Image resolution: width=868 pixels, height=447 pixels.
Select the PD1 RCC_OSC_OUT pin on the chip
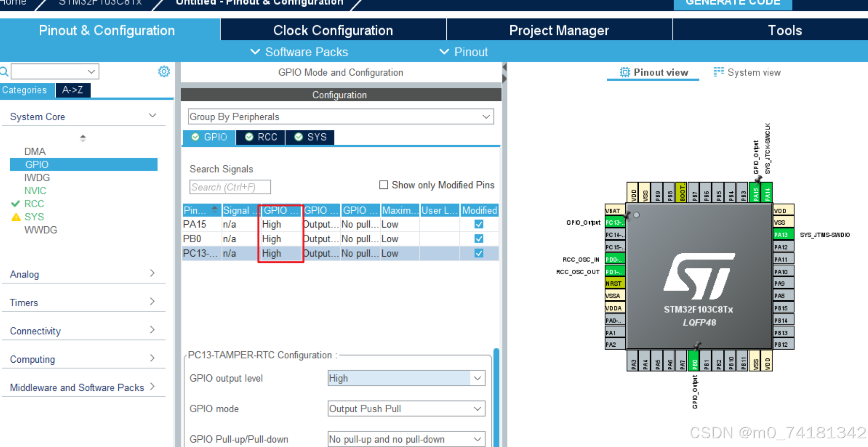pos(615,271)
